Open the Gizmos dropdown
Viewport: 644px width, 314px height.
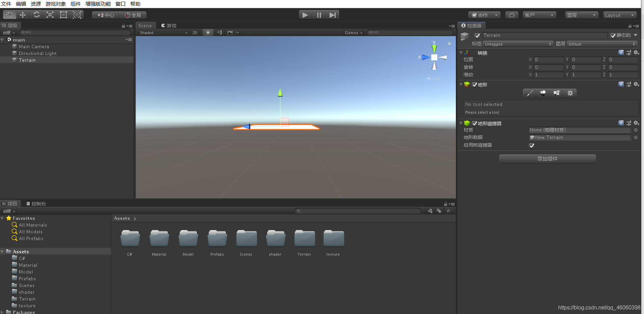click(x=353, y=33)
